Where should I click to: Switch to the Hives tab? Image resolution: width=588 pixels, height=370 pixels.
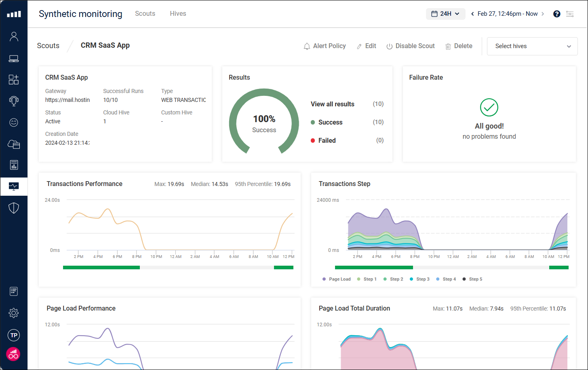point(178,14)
